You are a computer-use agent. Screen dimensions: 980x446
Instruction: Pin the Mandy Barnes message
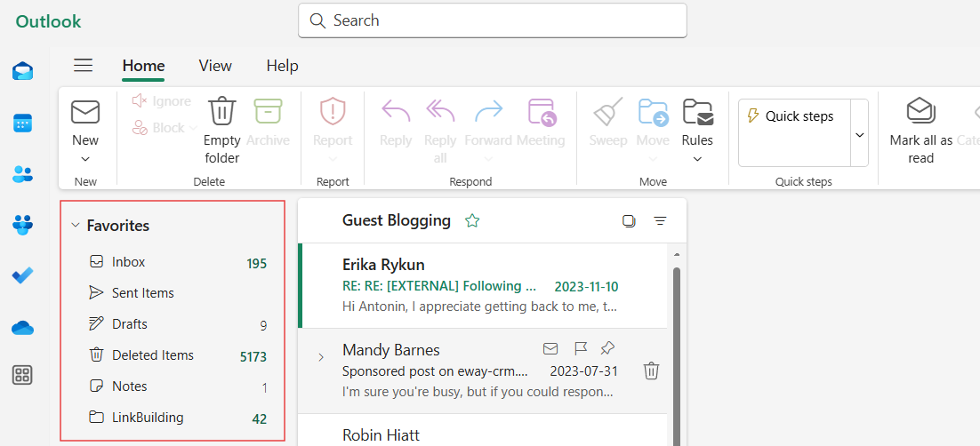(x=606, y=348)
